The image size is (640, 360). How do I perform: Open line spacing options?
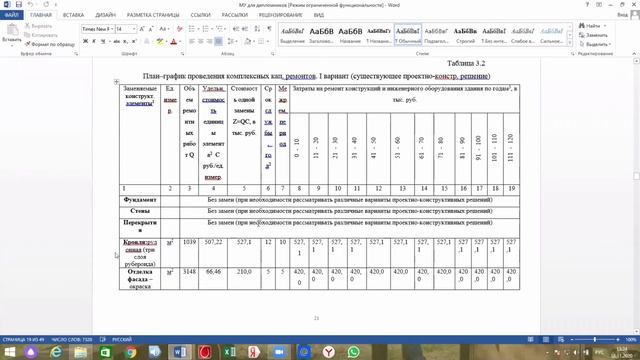(232, 41)
